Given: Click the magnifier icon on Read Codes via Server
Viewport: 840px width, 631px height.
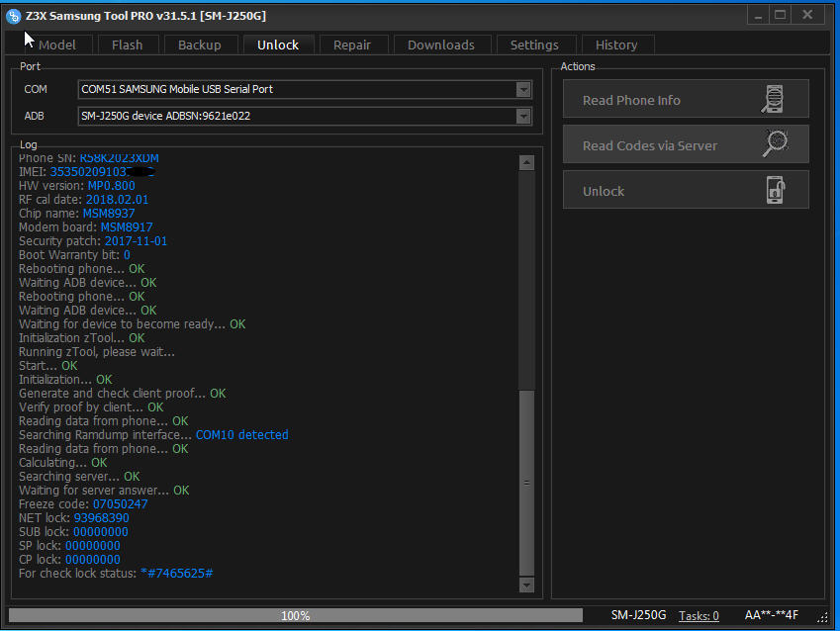Looking at the screenshot, I should coord(775,143).
